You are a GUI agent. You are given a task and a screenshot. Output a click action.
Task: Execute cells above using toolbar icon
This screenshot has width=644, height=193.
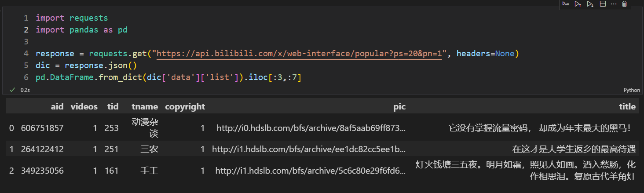point(578,4)
